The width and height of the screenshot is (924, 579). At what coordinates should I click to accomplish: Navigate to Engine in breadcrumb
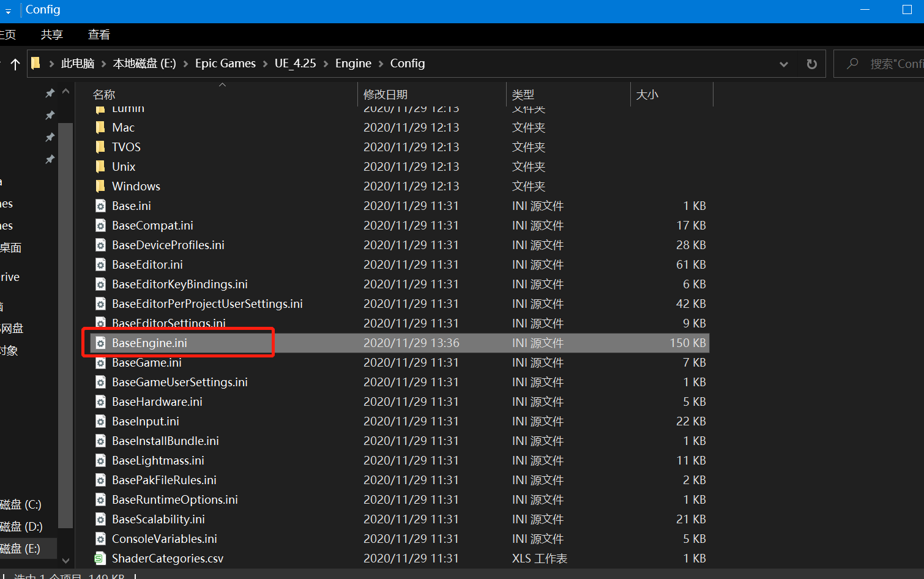353,64
